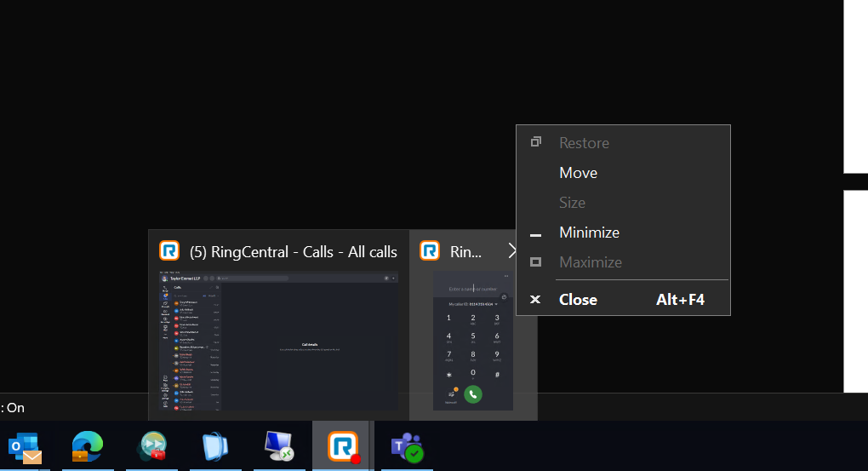Launch Microsoft Edge work profile icon
The width and height of the screenshot is (868, 471).
coord(88,446)
